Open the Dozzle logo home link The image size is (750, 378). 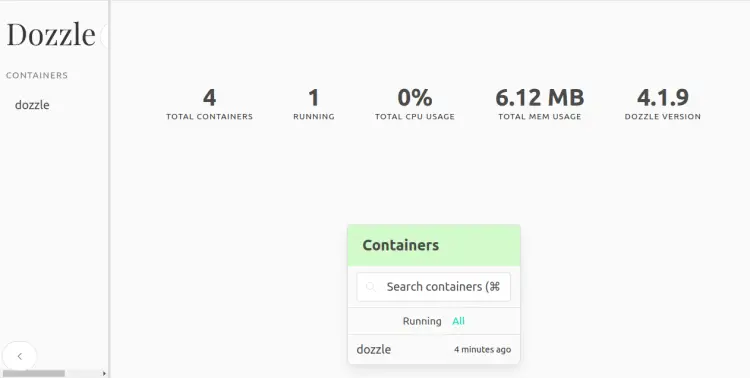pyautogui.click(x=51, y=34)
